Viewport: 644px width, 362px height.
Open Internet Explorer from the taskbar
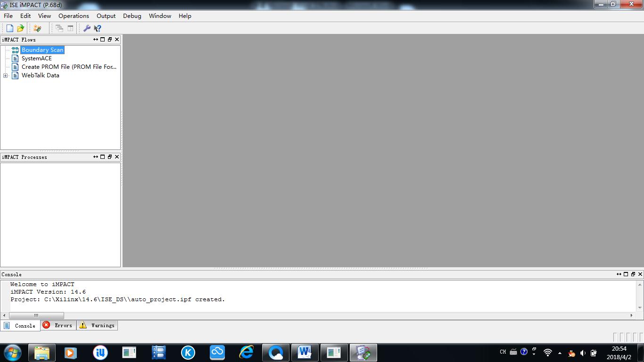(246, 353)
